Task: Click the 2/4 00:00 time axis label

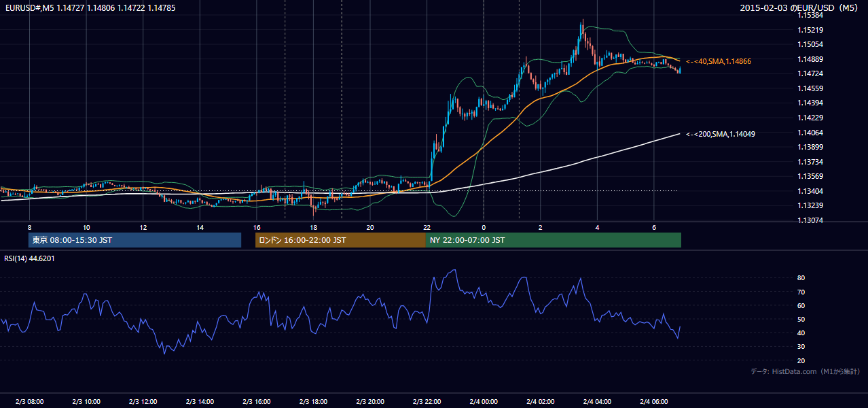Action: tap(484, 401)
